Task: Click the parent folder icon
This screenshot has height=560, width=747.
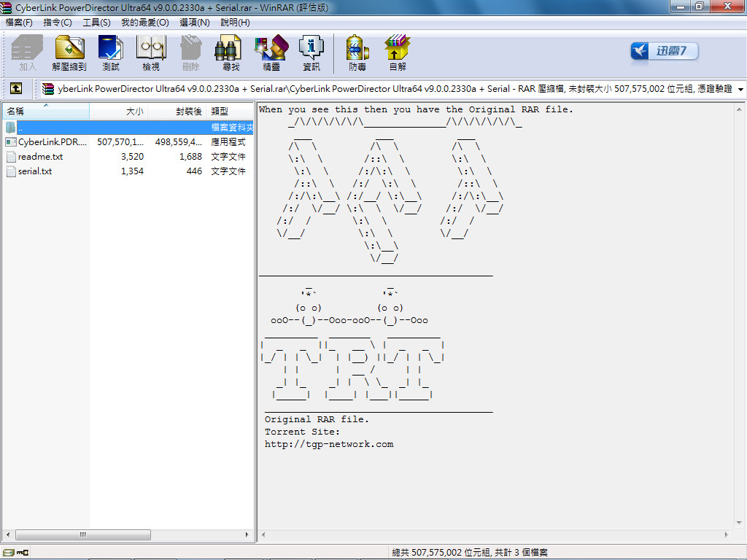Action: 10,128
